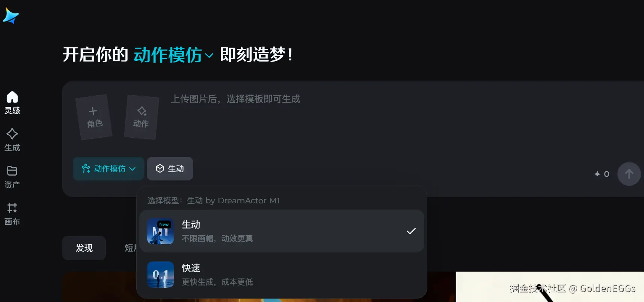This screenshot has height=302, width=644.
Task: Click the Dreamina logo icon
Action: [x=11, y=16]
